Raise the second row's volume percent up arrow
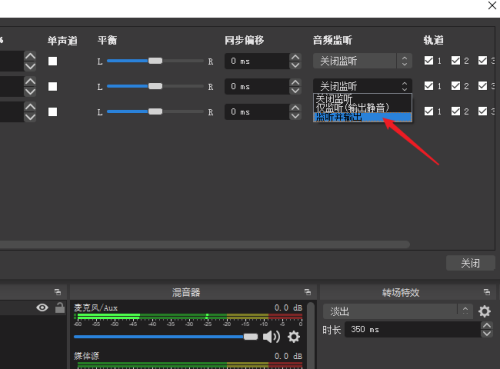 coord(30,81)
